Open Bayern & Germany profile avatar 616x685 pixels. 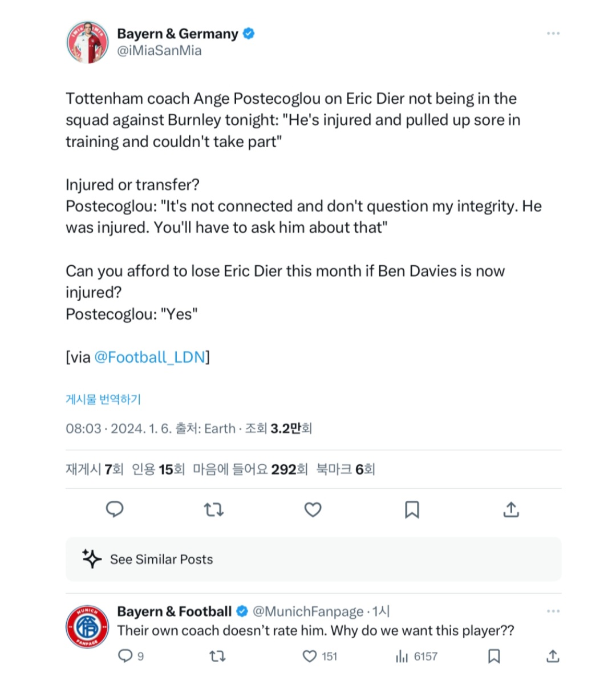point(87,42)
